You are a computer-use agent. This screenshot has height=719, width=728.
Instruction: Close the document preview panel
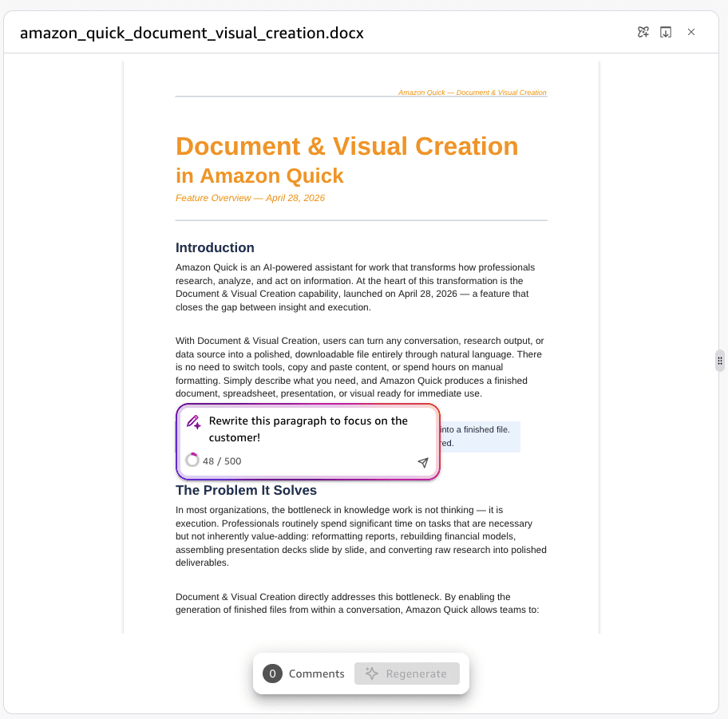click(691, 32)
